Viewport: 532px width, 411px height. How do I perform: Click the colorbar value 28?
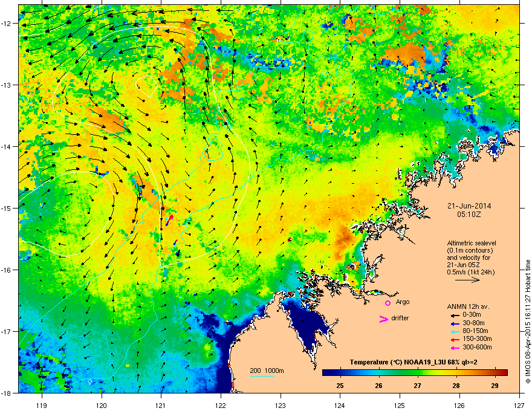click(456, 386)
